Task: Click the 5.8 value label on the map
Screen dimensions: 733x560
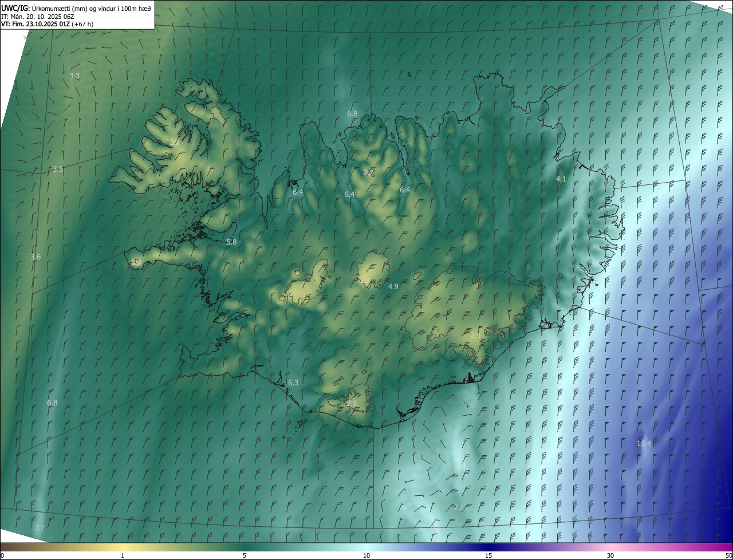Action: click(x=231, y=242)
